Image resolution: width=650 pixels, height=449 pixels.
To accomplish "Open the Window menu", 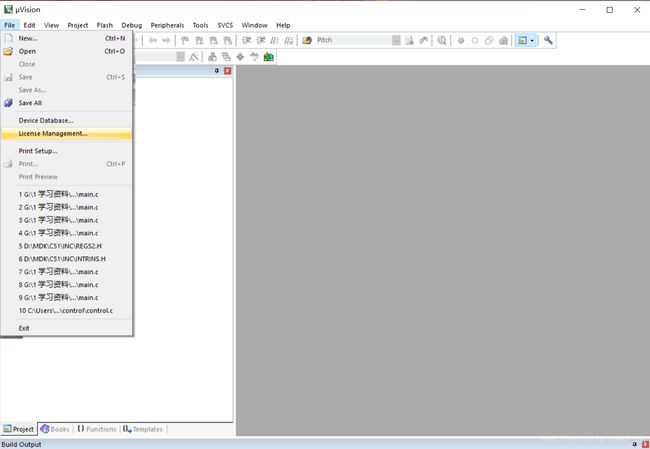I will (255, 25).
